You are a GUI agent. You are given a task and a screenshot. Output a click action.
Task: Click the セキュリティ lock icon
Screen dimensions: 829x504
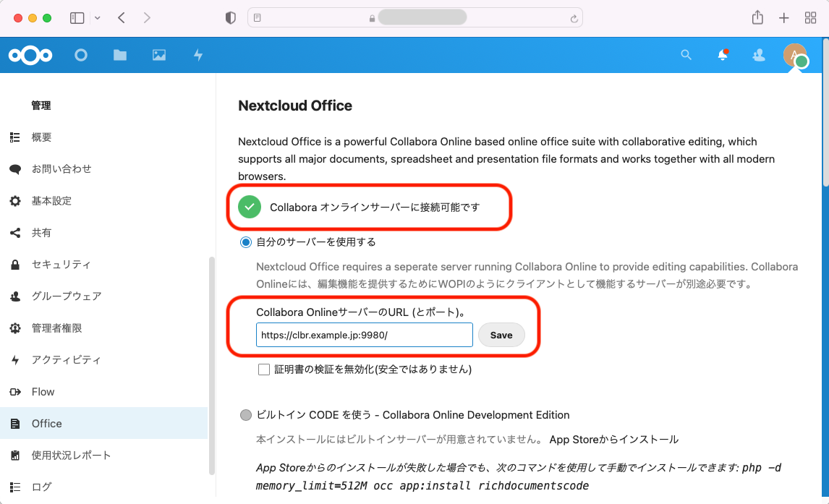click(14, 265)
